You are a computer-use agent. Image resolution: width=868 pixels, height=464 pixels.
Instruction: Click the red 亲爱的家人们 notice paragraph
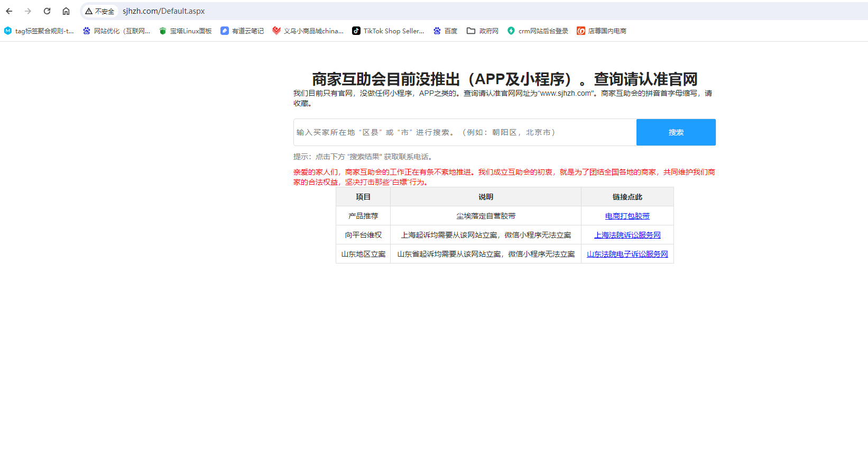504,177
